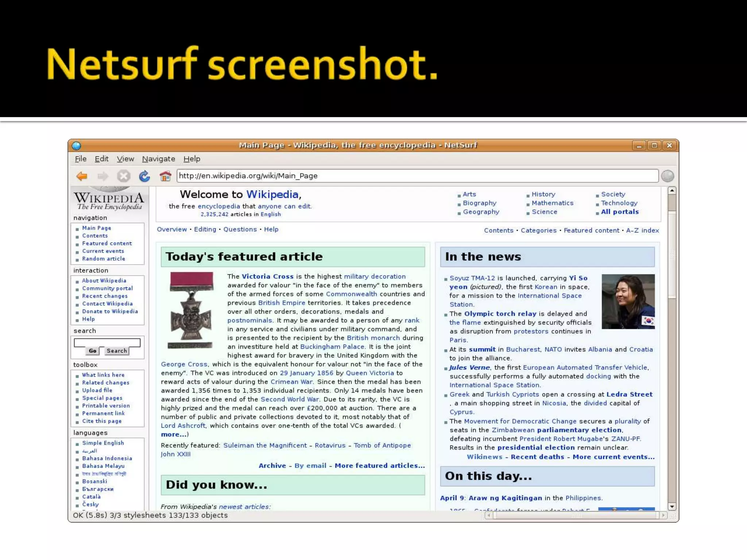
Task: Click the orange Back arrow button
Action: [82, 176]
